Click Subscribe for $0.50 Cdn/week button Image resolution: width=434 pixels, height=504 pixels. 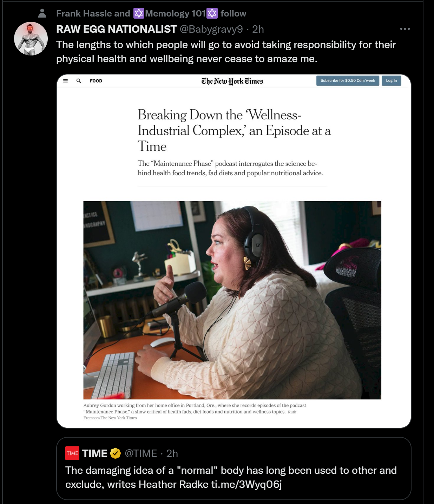(x=348, y=80)
